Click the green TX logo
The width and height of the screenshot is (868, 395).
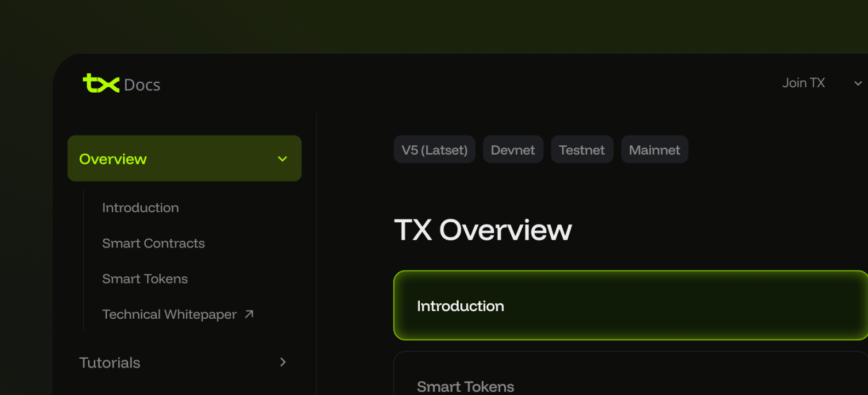point(101,83)
